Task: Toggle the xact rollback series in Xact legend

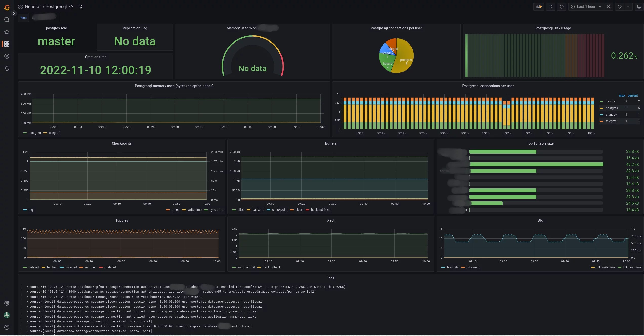Action: [x=272, y=267]
